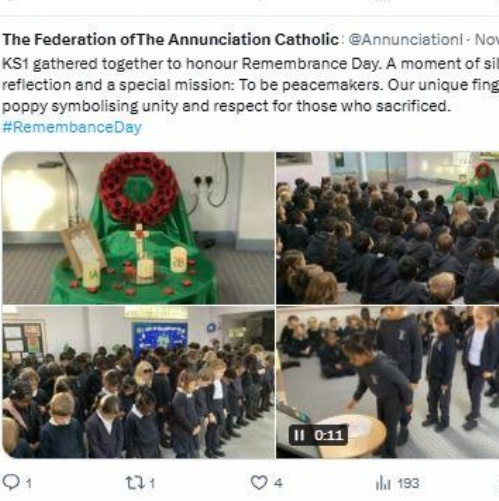Open photo of children bowing heads
Screen dimensions: 499x501
click(x=138, y=382)
